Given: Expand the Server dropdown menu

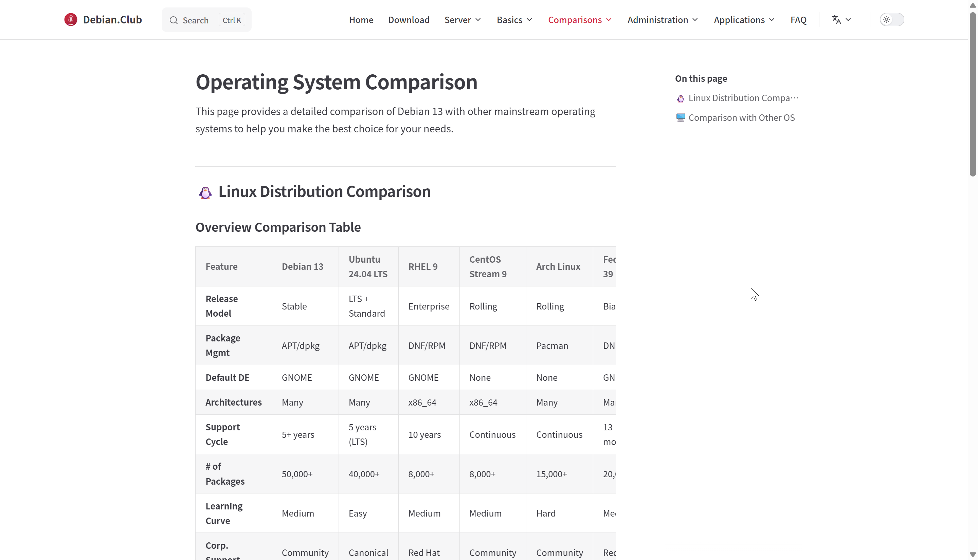Looking at the screenshot, I should coord(463,20).
